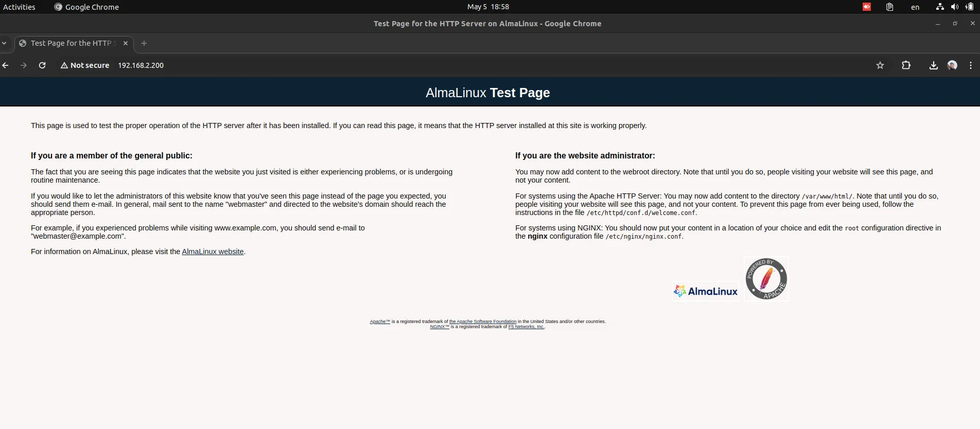Image resolution: width=980 pixels, height=429 pixels.
Task: Open Chrome's three-dot menu
Action: click(x=971, y=65)
